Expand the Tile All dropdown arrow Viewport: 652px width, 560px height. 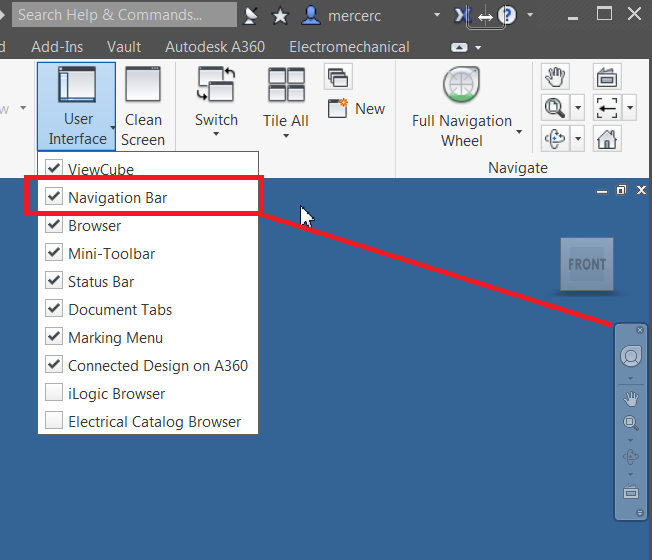(286, 136)
